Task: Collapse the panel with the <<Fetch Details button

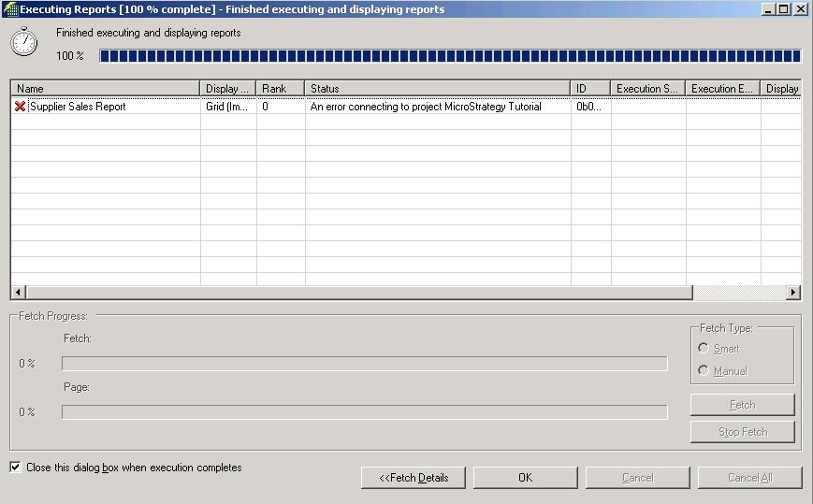Action: pyautogui.click(x=414, y=478)
